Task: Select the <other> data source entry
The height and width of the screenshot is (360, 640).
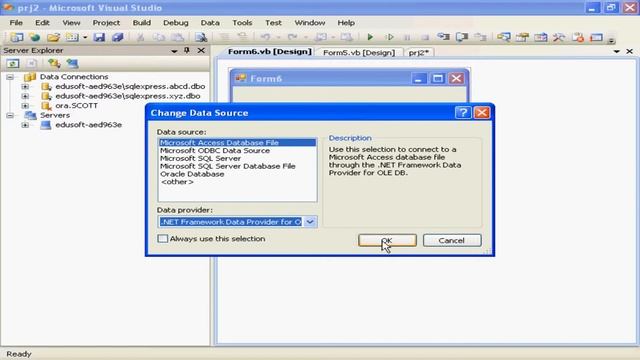Action: [x=237, y=182]
